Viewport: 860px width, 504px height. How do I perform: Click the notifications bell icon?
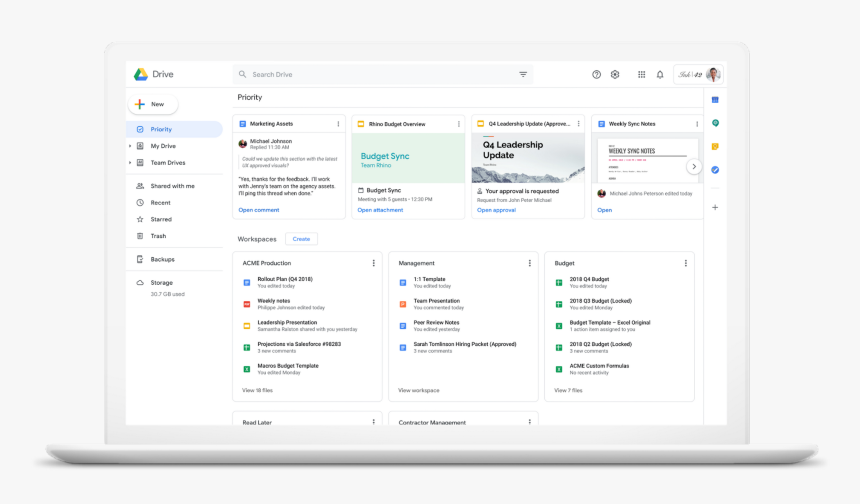pyautogui.click(x=660, y=75)
